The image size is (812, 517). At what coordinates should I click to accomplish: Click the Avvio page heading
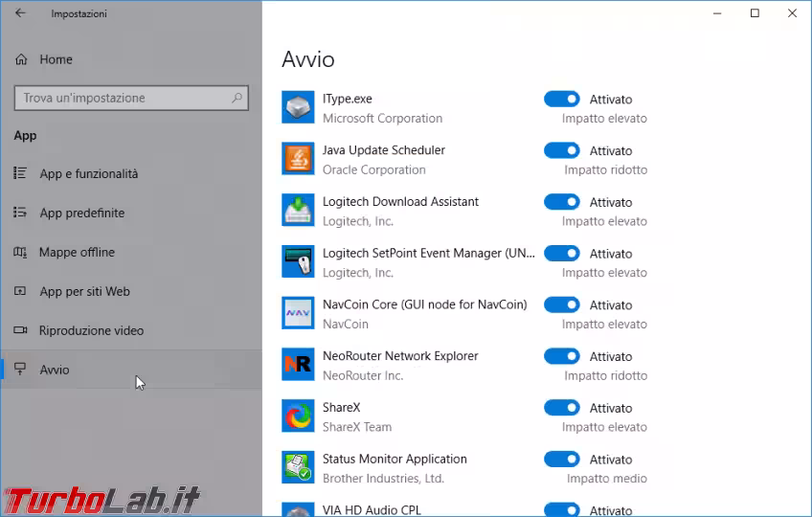[308, 59]
